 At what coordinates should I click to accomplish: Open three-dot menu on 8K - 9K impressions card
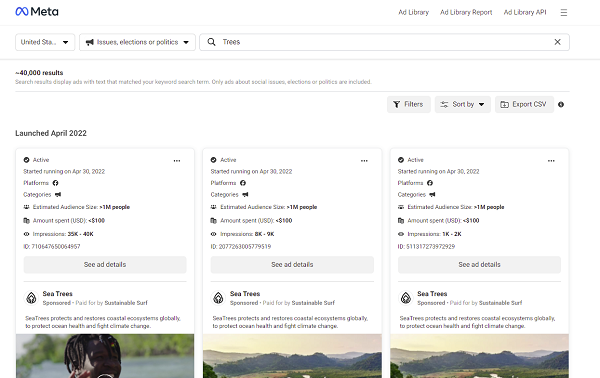364,161
